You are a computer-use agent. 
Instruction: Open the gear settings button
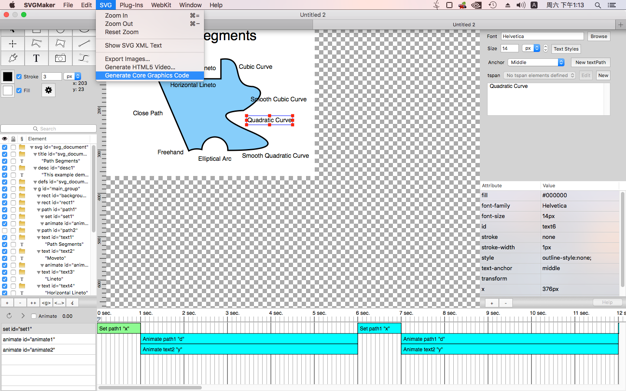pos(48,90)
